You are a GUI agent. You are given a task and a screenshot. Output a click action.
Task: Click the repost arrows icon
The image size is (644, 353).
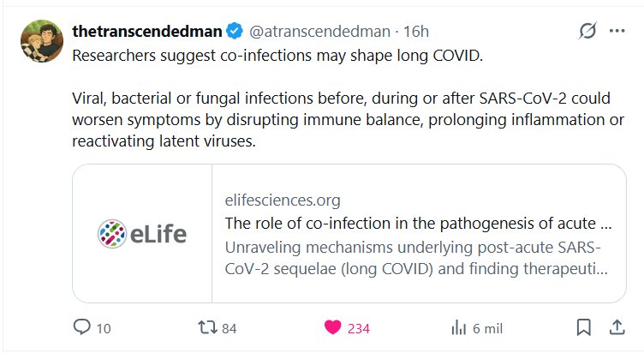point(206,328)
